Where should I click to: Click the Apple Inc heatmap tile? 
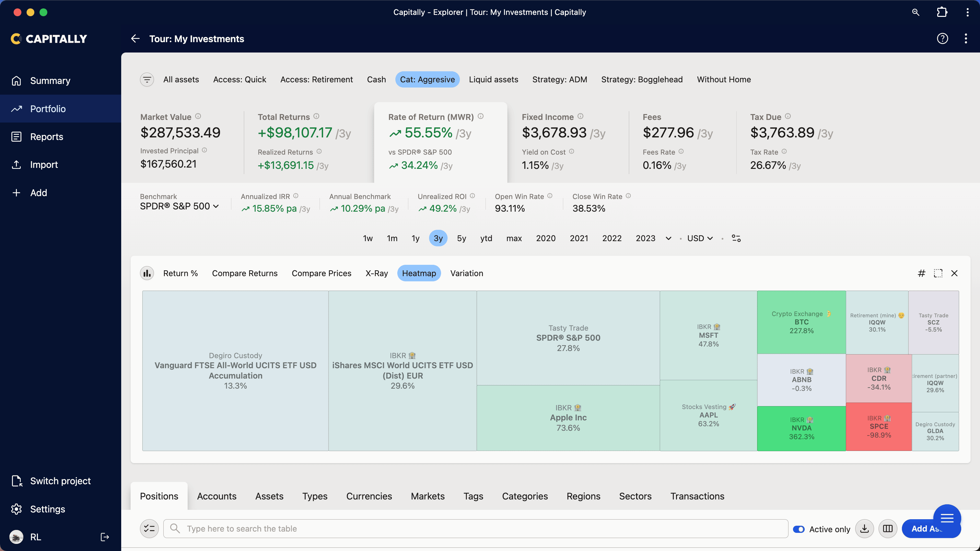[568, 418]
